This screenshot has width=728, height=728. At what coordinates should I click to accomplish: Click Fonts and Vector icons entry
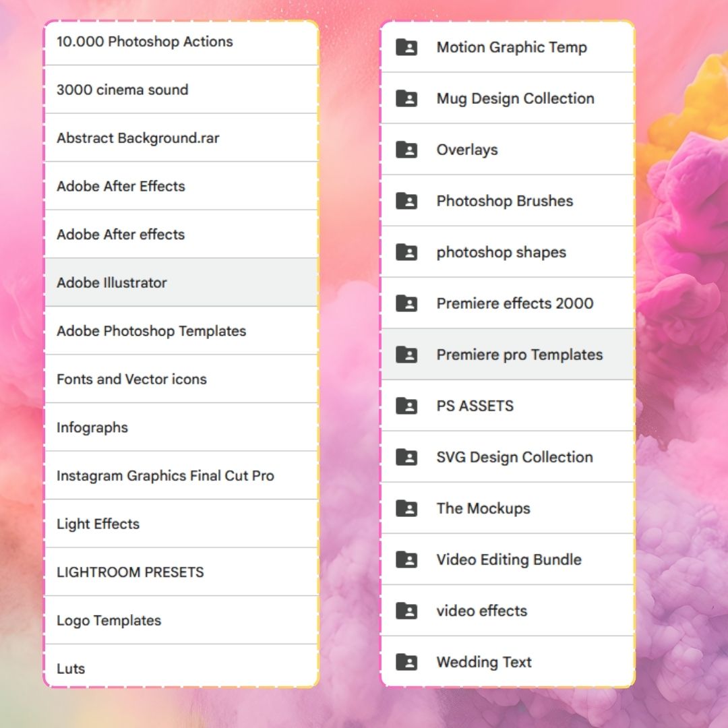click(131, 379)
